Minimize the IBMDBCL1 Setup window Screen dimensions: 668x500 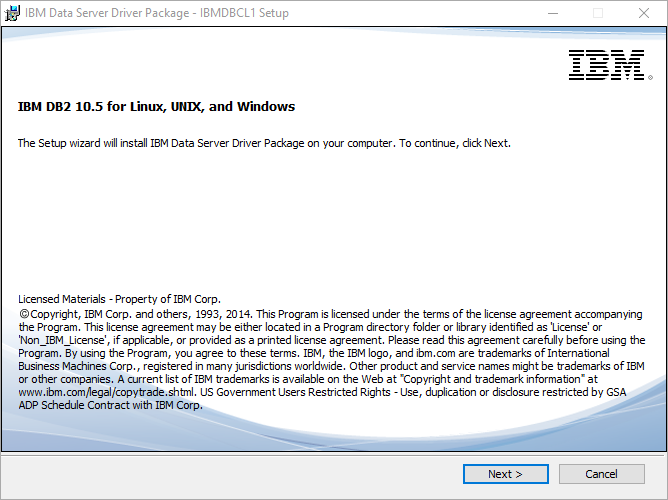pyautogui.click(x=551, y=13)
